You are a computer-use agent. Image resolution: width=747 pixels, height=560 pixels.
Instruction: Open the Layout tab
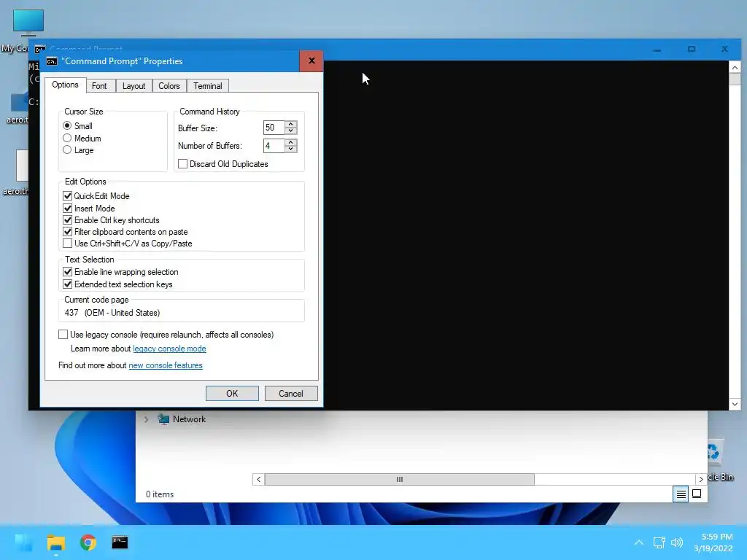(134, 86)
